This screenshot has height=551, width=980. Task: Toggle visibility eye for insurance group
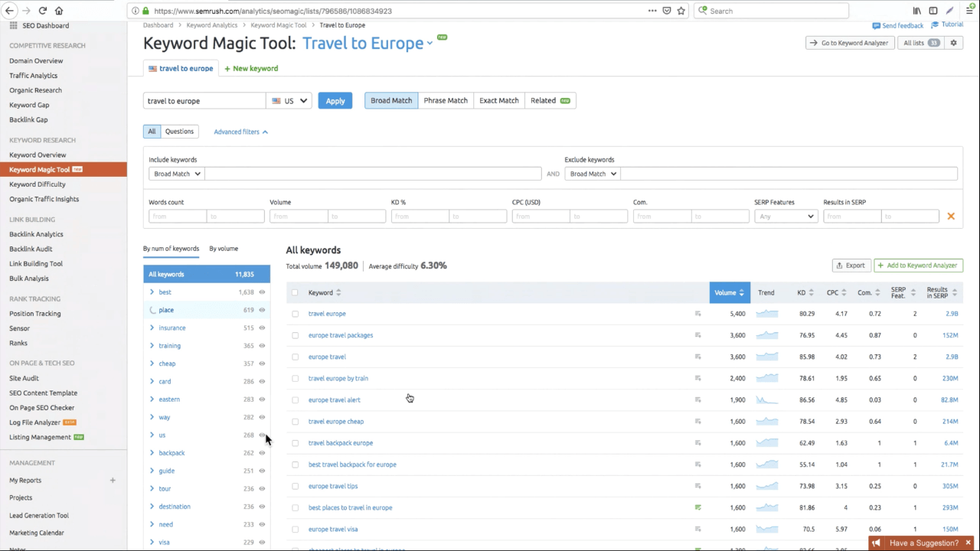262,328
